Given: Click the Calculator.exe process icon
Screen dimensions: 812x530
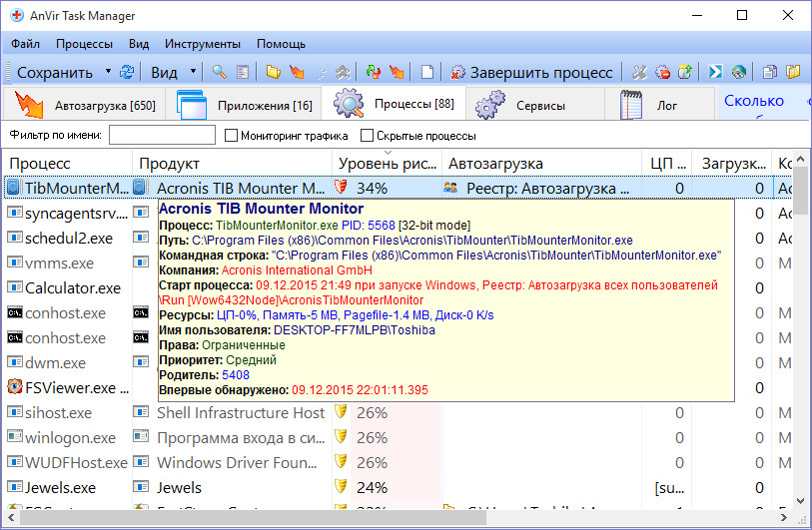Looking at the screenshot, I should (x=15, y=286).
